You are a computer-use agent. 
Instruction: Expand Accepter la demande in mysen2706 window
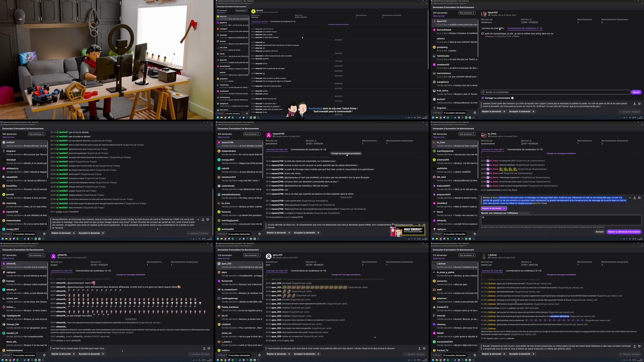(306, 233)
